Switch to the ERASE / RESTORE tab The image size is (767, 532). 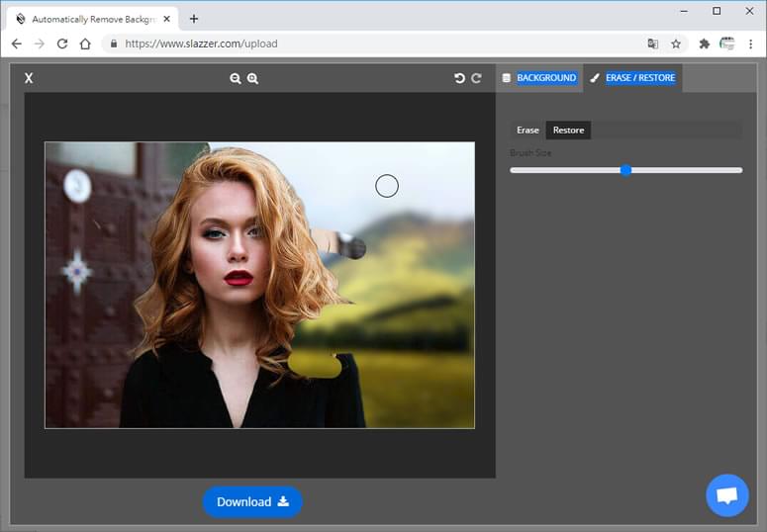click(633, 78)
